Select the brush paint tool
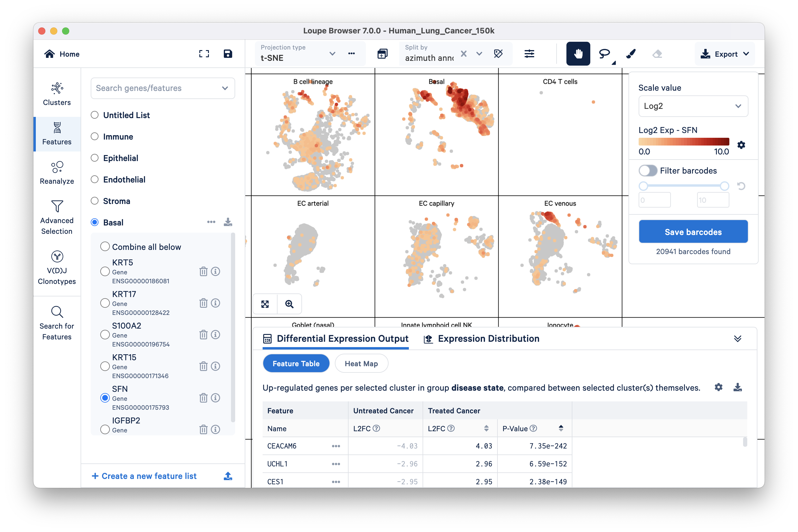 tap(631, 54)
